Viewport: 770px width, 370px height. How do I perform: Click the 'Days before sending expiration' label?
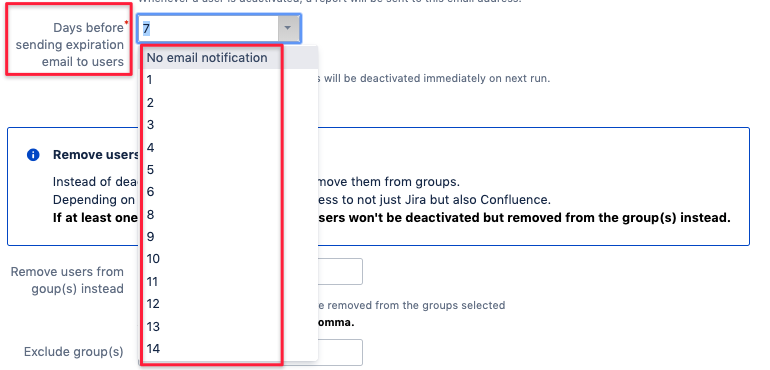click(70, 45)
